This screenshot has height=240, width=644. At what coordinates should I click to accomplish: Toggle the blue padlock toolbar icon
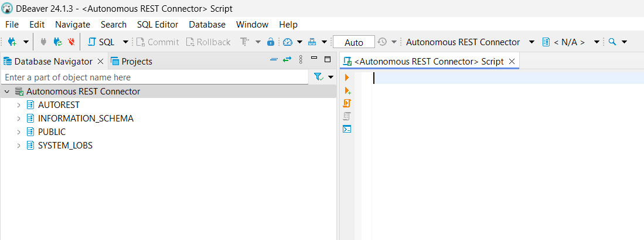click(270, 42)
